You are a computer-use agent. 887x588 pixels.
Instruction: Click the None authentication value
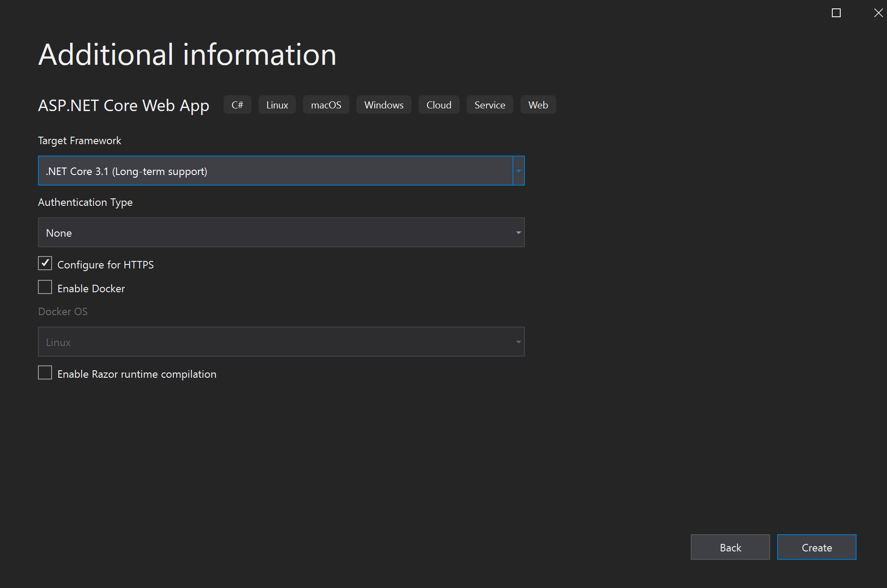59,233
